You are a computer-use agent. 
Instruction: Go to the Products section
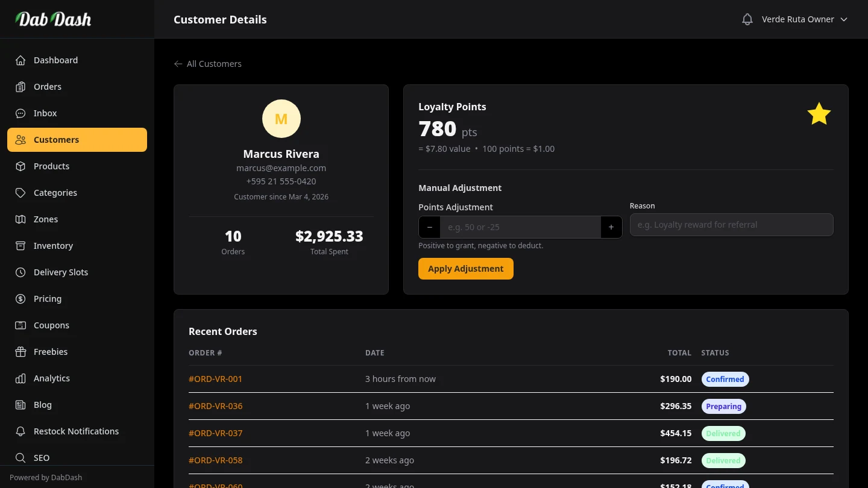[51, 166]
